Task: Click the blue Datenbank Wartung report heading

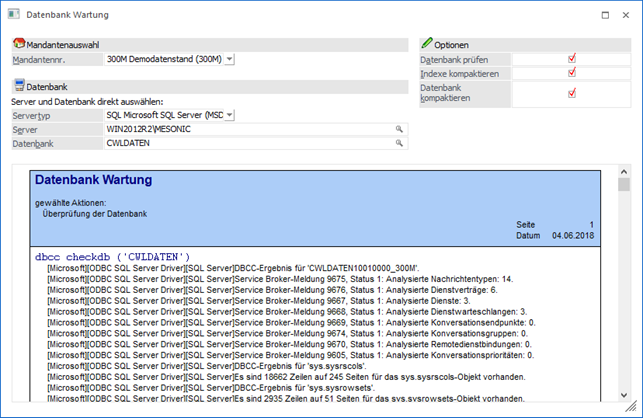Action: (94, 181)
